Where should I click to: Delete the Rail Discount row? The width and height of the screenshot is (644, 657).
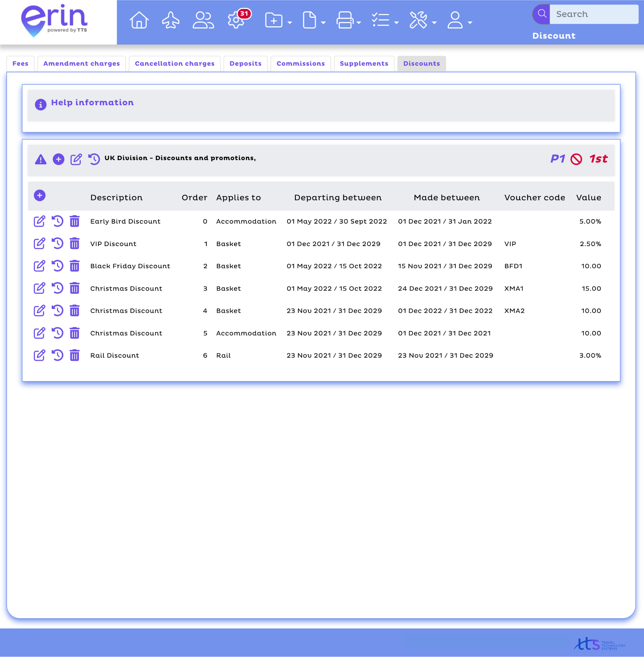click(x=74, y=355)
